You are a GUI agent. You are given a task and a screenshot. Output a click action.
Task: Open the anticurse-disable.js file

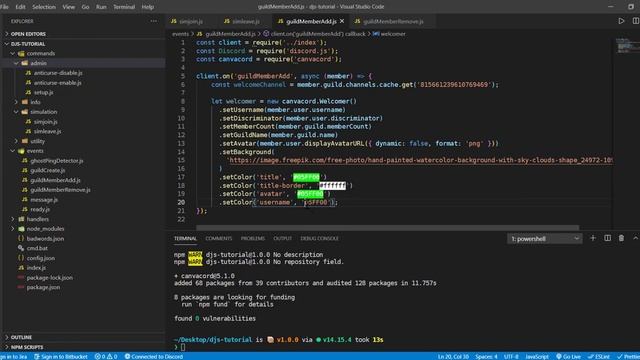pos(58,73)
